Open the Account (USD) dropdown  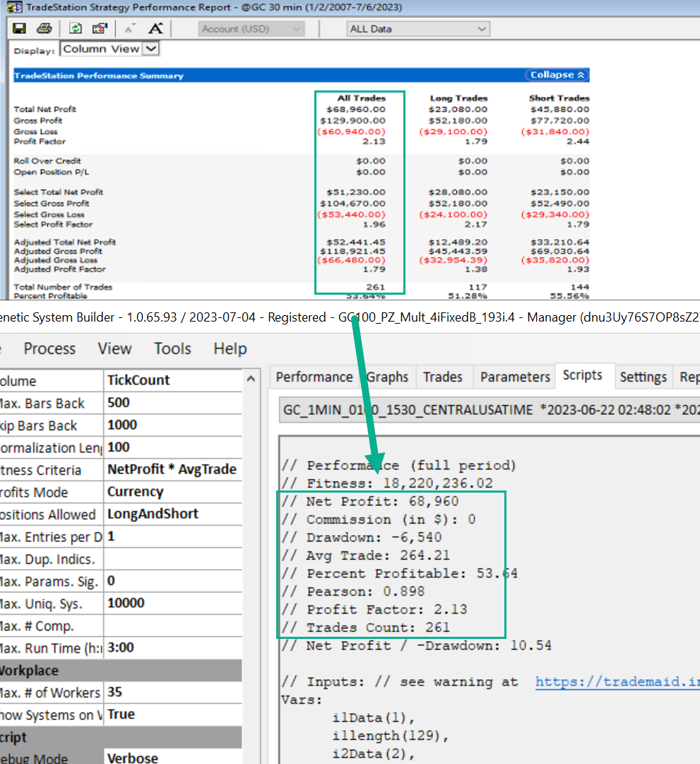(x=251, y=29)
